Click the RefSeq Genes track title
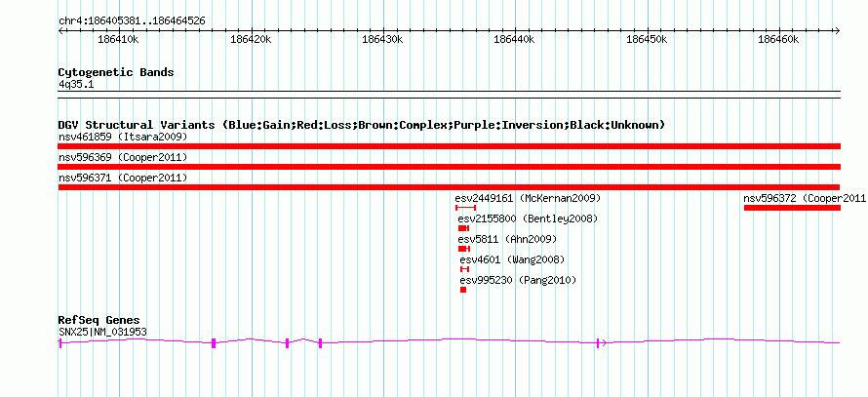The width and height of the screenshot is (868, 397). (99, 320)
